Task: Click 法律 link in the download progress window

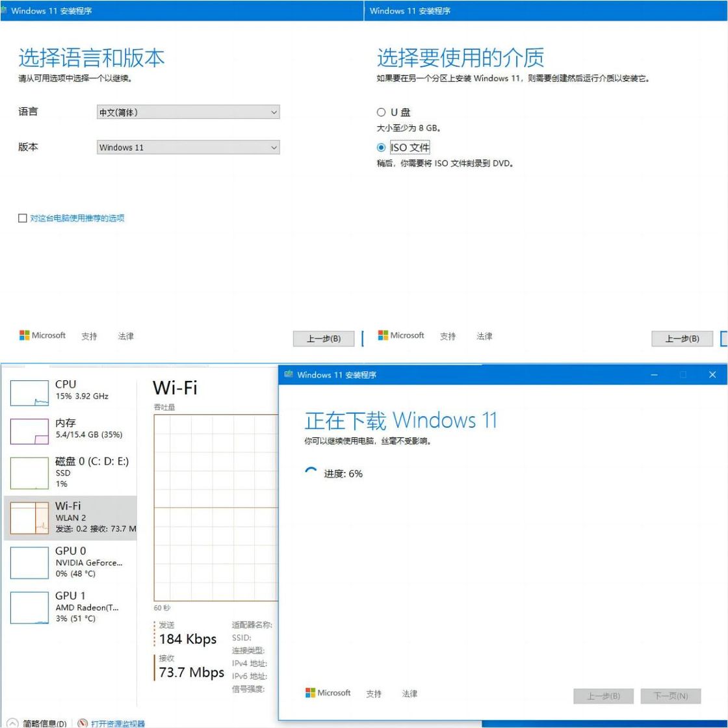Action: click(409, 693)
